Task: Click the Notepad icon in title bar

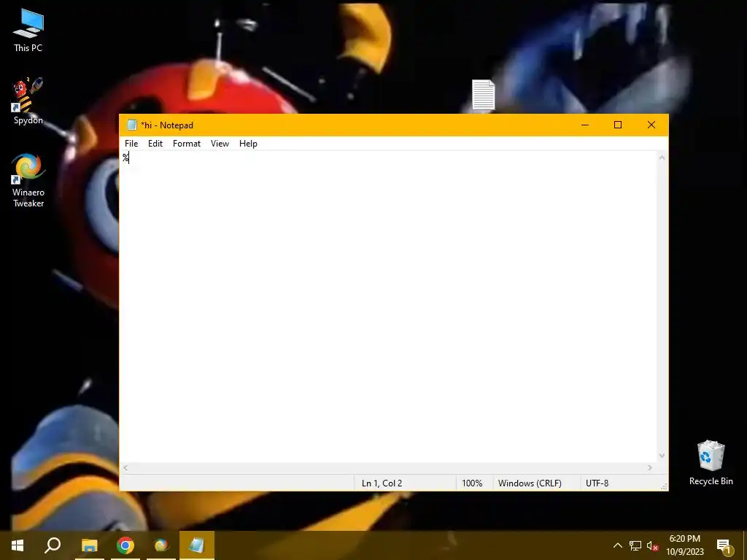Action: coord(132,125)
